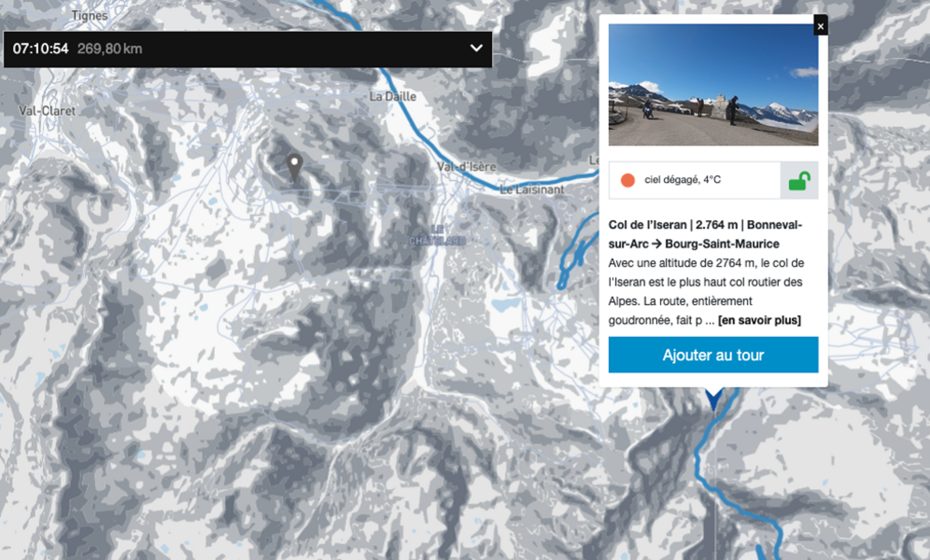
Task: Click the Le Chatelard map label
Action: click(x=437, y=235)
